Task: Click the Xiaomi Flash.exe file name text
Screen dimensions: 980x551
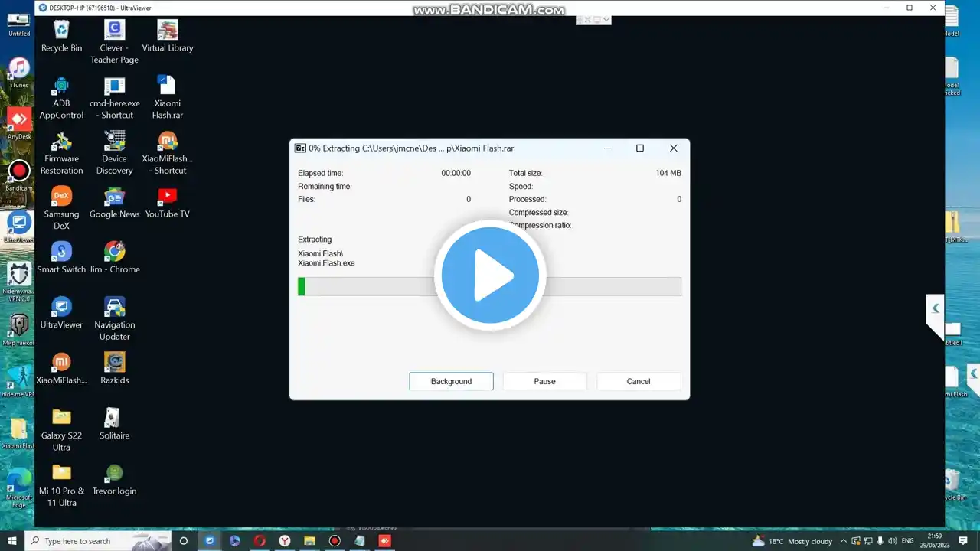Action: pos(326,263)
